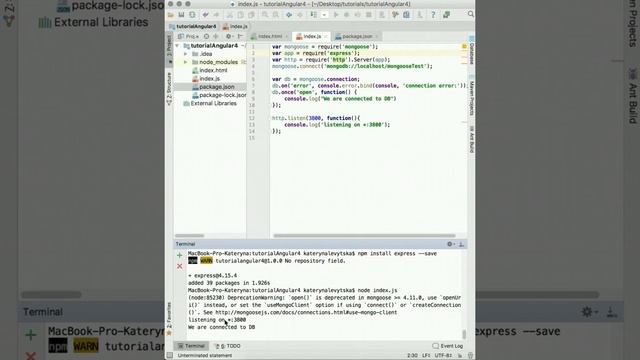Select package-lock.json in the project tree
640x360 pixels.
219,95
